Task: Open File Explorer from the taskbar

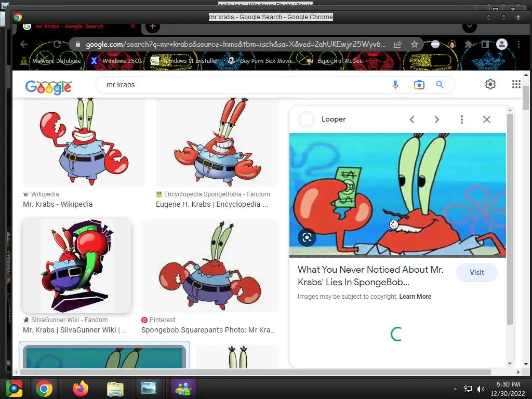Action: [115, 389]
